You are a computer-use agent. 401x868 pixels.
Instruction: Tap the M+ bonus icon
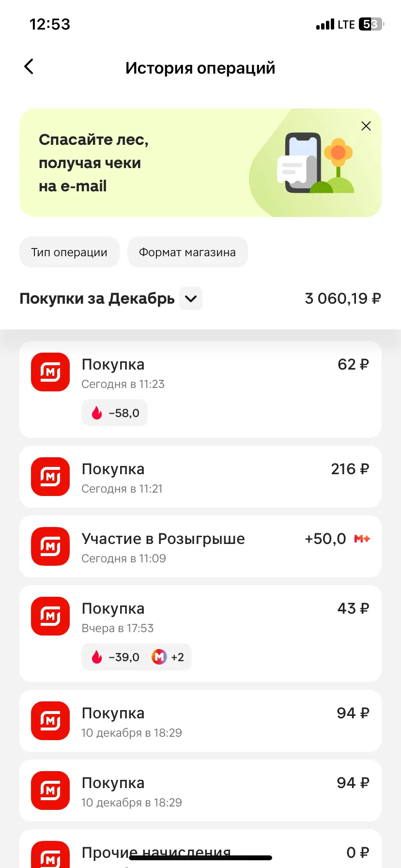[362, 539]
